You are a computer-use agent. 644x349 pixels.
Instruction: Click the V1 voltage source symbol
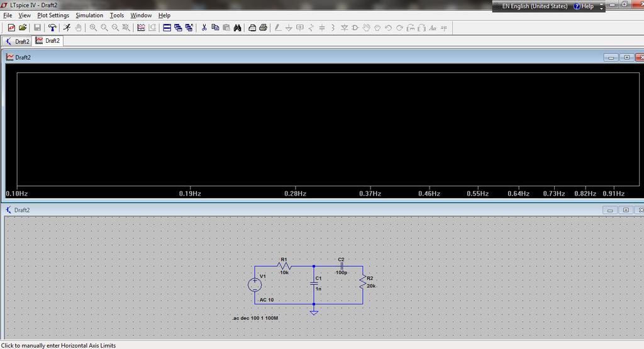tap(255, 284)
